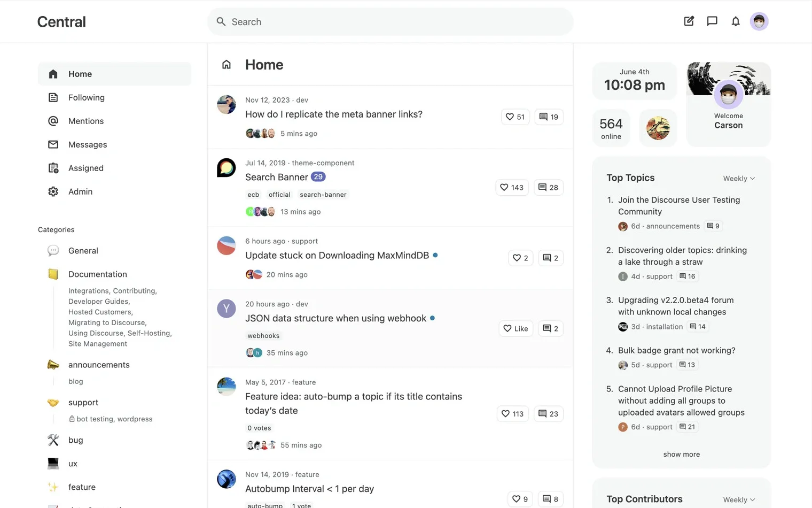Open 'Join the Discourse User Testing Community'

678,205
